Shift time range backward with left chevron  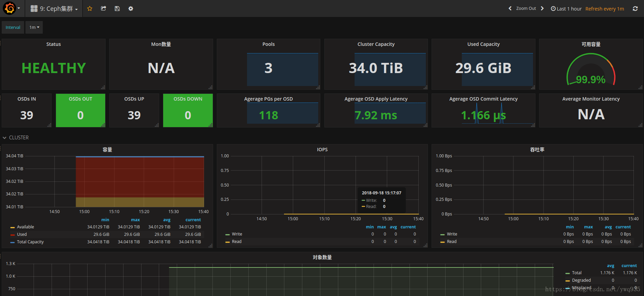510,8
